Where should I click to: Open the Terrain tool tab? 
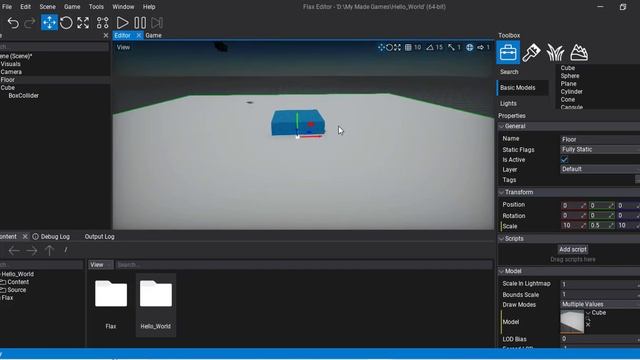(x=579, y=52)
